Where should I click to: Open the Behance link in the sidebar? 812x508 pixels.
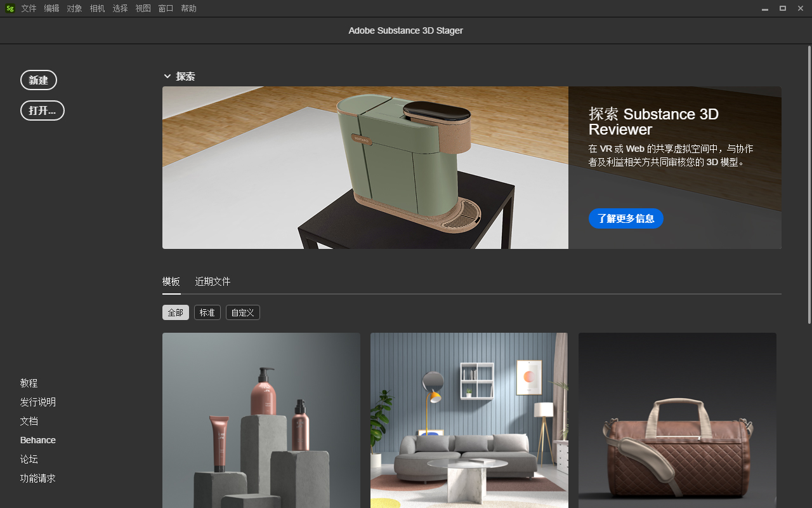click(37, 439)
